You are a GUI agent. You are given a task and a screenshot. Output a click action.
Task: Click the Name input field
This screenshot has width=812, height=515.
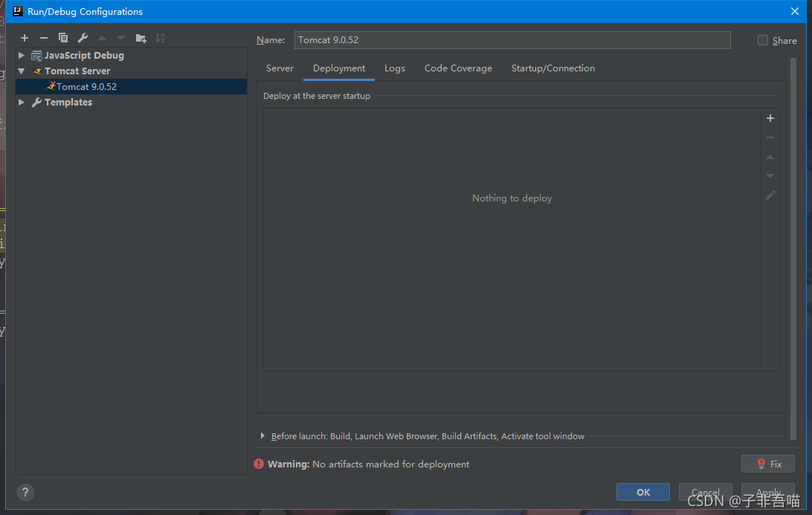(x=512, y=40)
